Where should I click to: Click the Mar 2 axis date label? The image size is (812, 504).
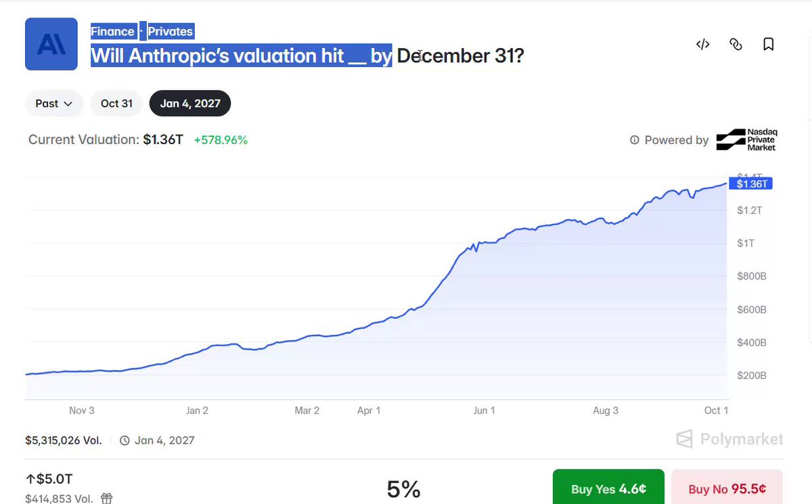point(307,411)
